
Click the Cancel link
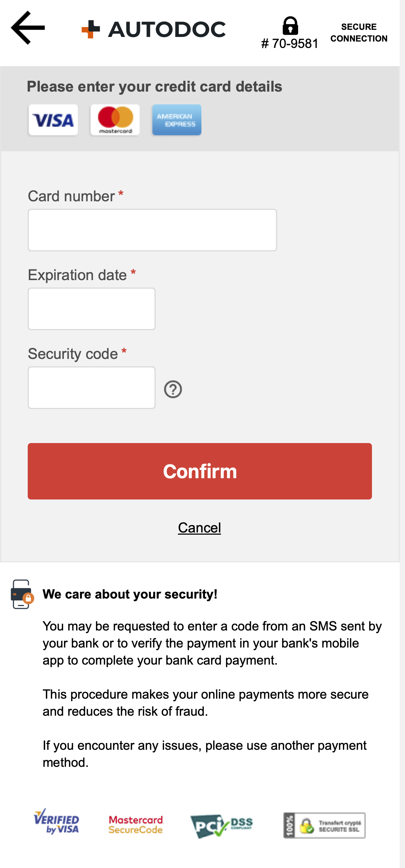200,528
